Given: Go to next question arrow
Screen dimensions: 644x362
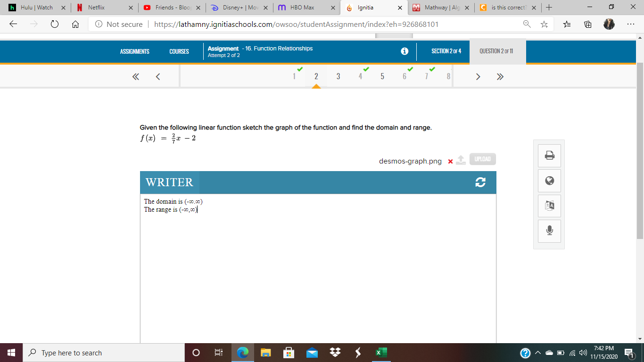Looking at the screenshot, I should 478,76.
